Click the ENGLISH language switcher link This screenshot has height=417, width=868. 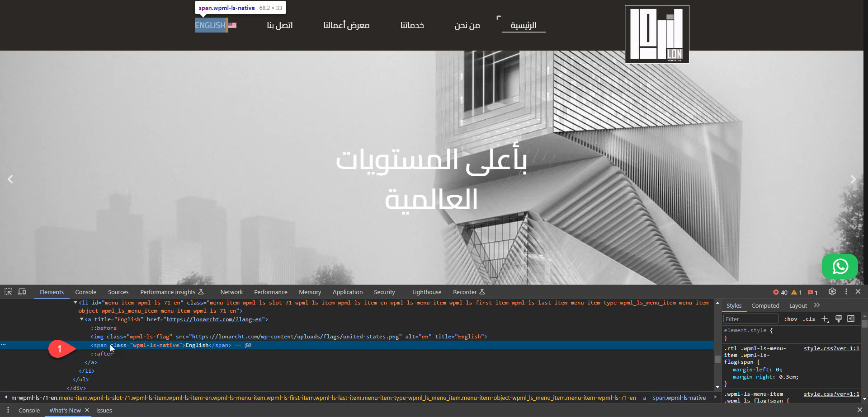click(x=211, y=25)
